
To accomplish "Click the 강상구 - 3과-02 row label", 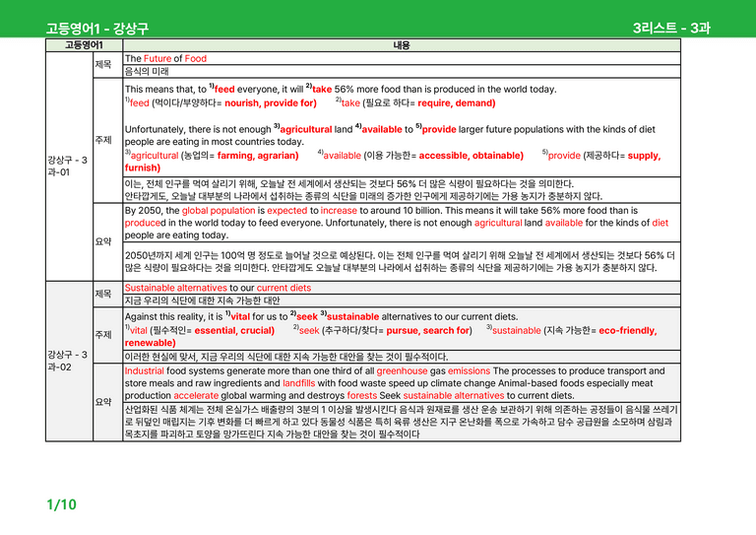I will click(x=69, y=361).
